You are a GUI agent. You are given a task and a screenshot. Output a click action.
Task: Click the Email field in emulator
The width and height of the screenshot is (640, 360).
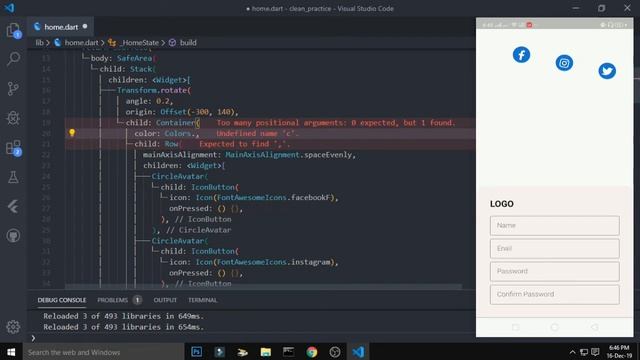point(554,248)
